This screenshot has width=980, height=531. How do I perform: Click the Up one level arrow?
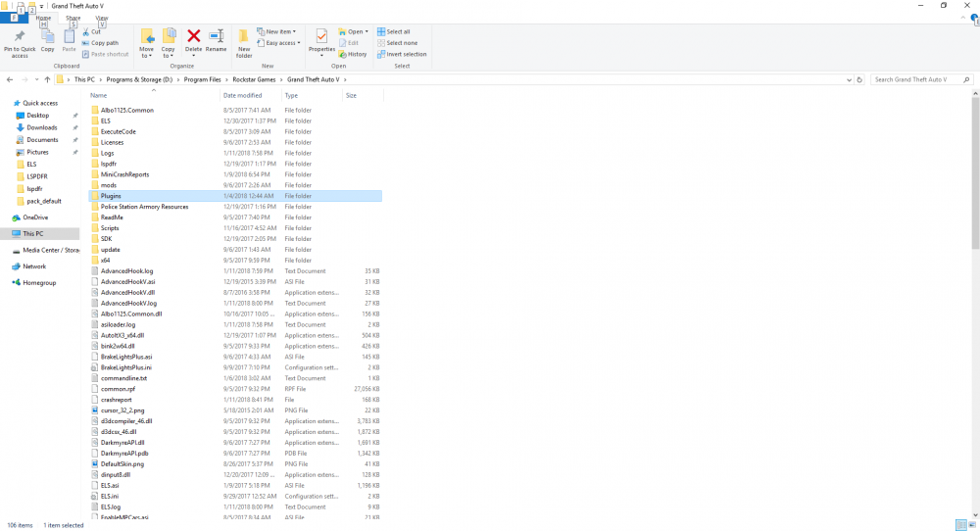tap(47, 80)
